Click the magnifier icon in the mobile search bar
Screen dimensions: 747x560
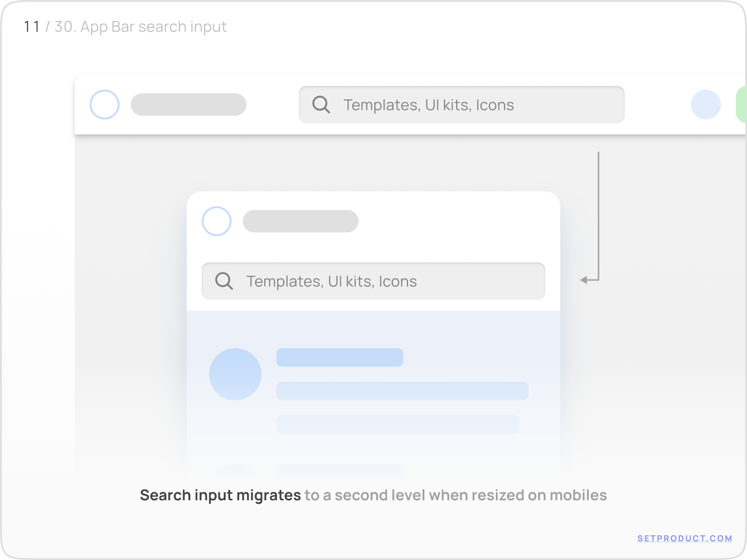(x=224, y=281)
